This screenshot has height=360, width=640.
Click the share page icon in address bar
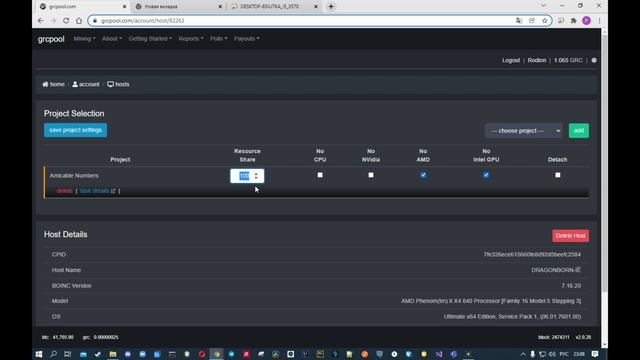tap(532, 20)
